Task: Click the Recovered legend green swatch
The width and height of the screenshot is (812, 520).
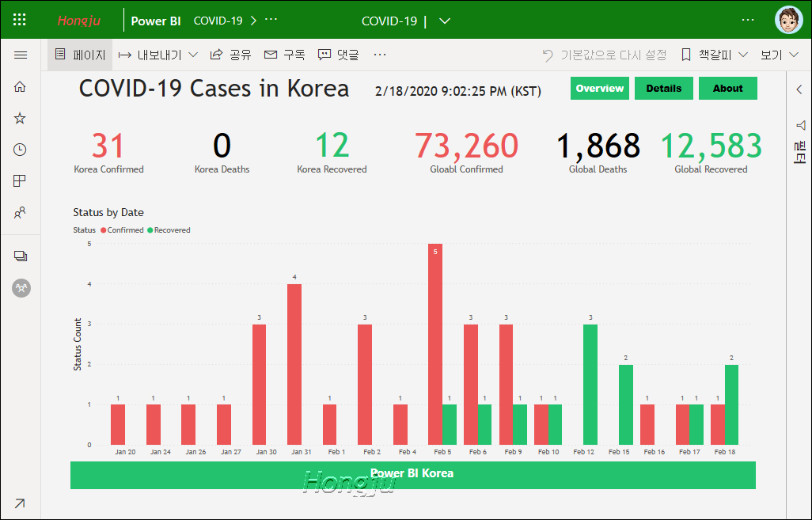Action: tap(150, 230)
